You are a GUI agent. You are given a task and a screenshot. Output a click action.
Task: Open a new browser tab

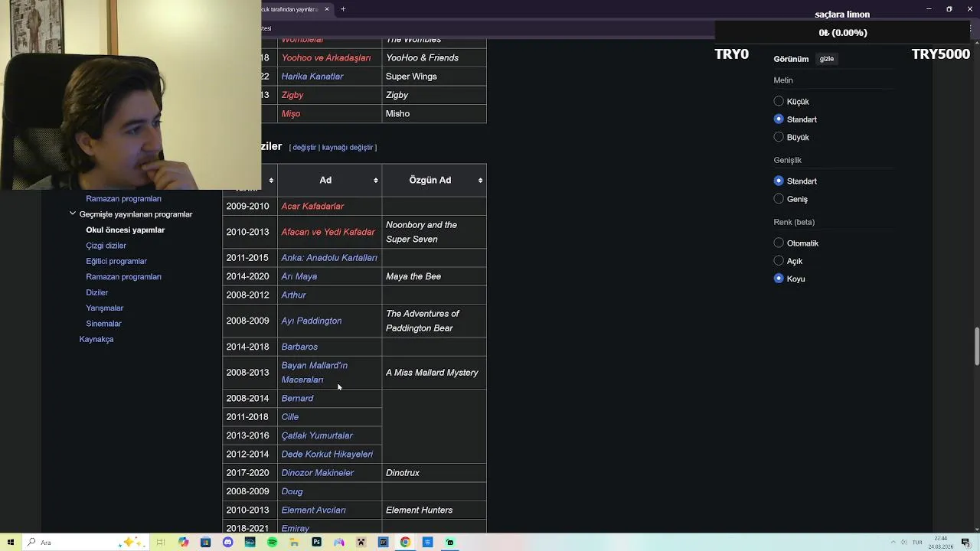click(x=343, y=9)
